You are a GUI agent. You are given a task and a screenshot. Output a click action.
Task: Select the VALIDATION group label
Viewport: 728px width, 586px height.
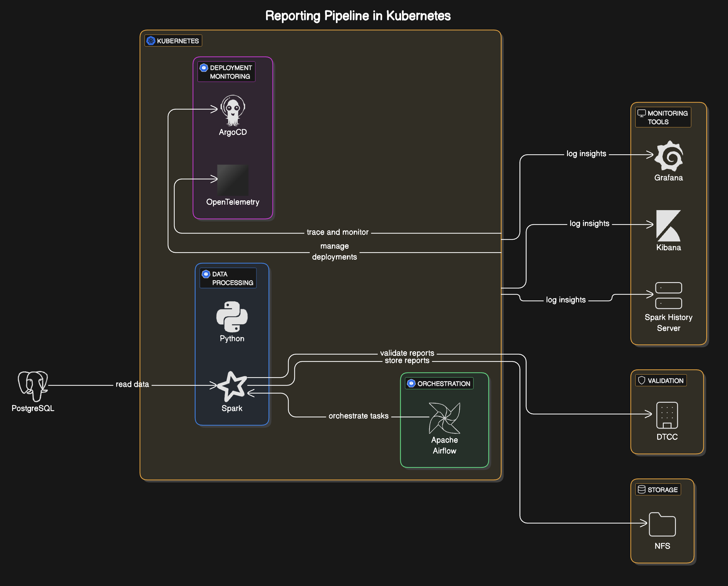661,380
